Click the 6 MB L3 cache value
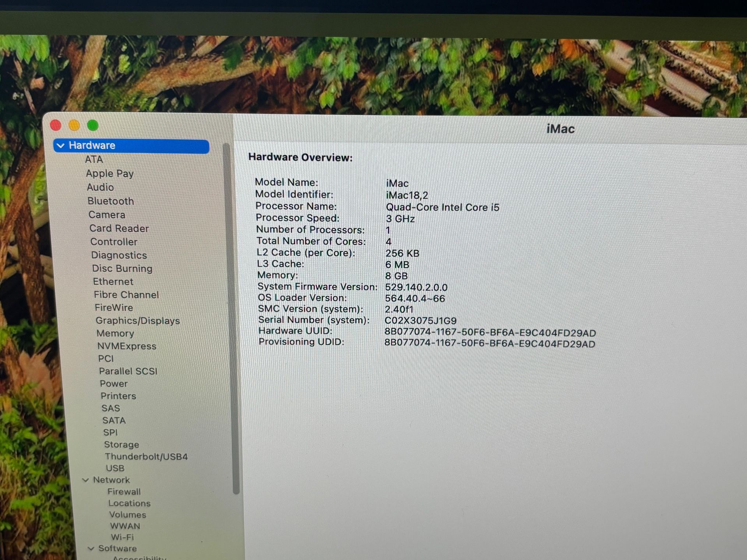The width and height of the screenshot is (747, 560). 397,265
